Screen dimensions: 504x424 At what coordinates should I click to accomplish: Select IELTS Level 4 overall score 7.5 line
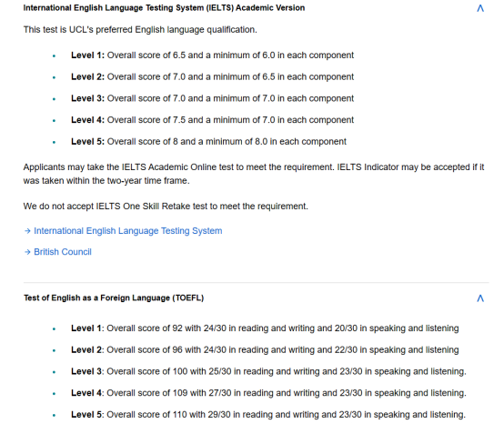pos(213,120)
